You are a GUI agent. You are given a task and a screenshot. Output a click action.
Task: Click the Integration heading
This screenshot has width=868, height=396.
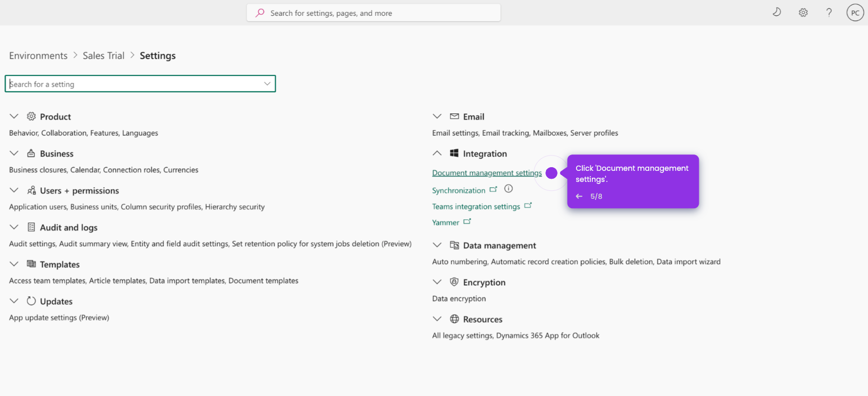click(485, 153)
